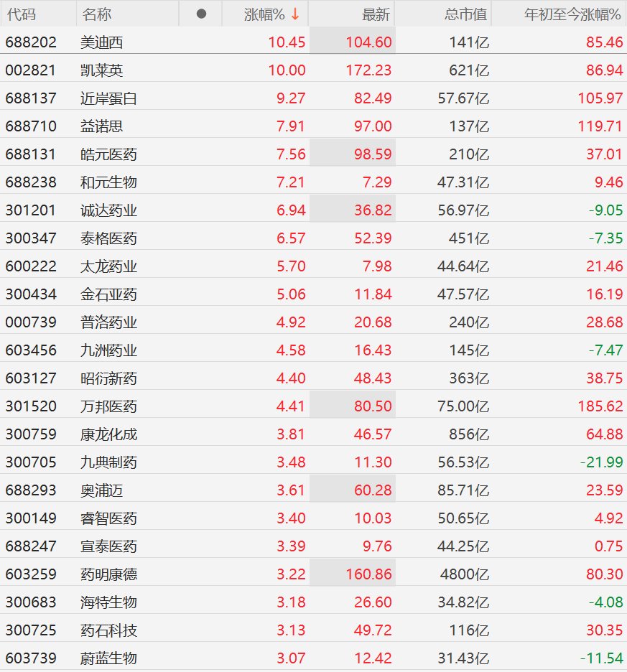Screen dimensions: 627x672
Task: Click year-to-date value -21.99
Action: click(x=601, y=462)
